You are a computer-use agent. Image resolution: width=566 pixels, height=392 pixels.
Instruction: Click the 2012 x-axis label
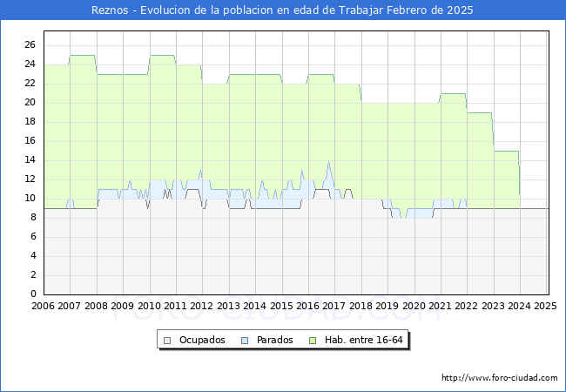[x=202, y=306]
